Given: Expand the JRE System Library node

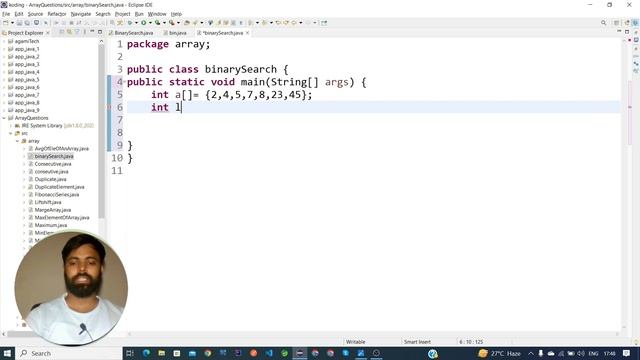Looking at the screenshot, I should point(11,126).
